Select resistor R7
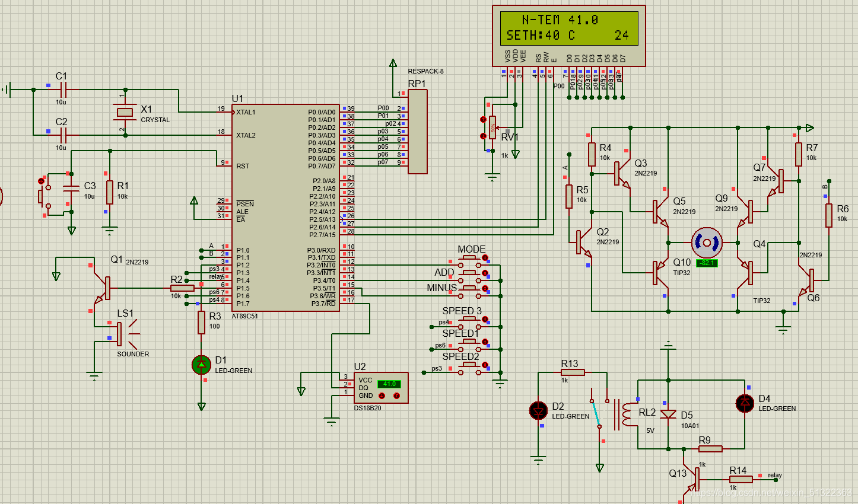This screenshot has height=504, width=858. (799, 154)
